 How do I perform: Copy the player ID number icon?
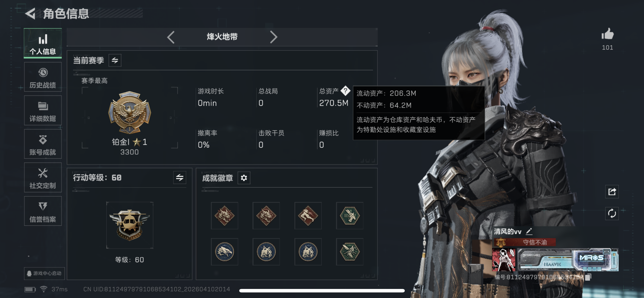588,277
